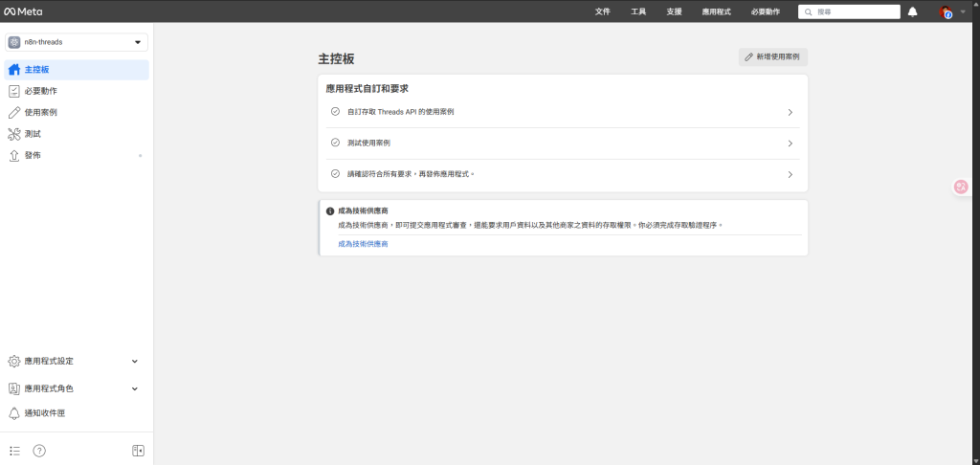980x465 pixels.
Task: Click the checklist icon beside 必要動作
Action: [x=14, y=91]
